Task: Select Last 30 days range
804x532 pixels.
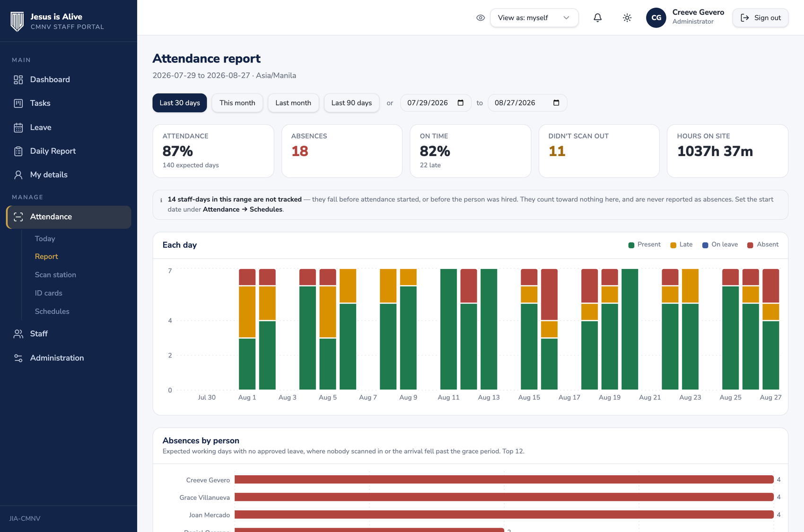Action: (x=180, y=103)
